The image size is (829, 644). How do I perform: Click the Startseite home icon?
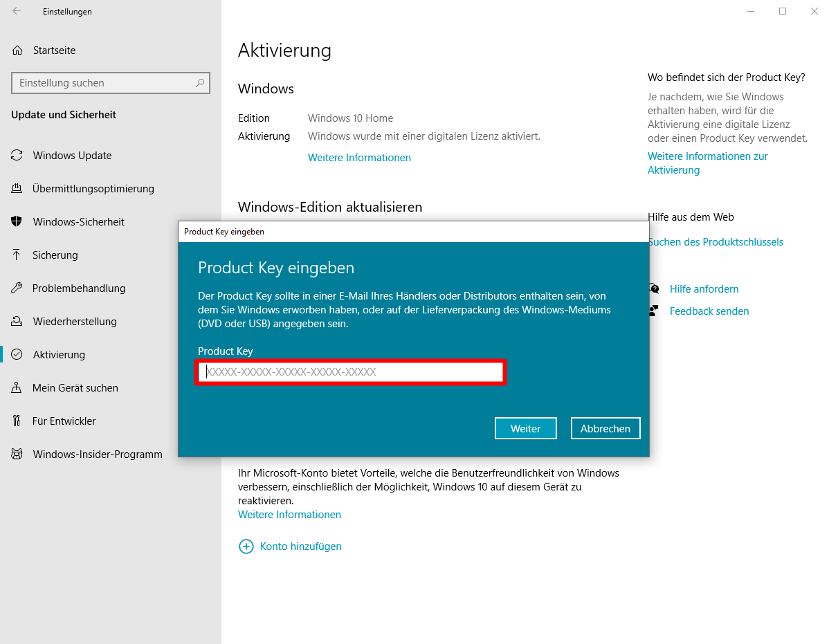point(17,50)
